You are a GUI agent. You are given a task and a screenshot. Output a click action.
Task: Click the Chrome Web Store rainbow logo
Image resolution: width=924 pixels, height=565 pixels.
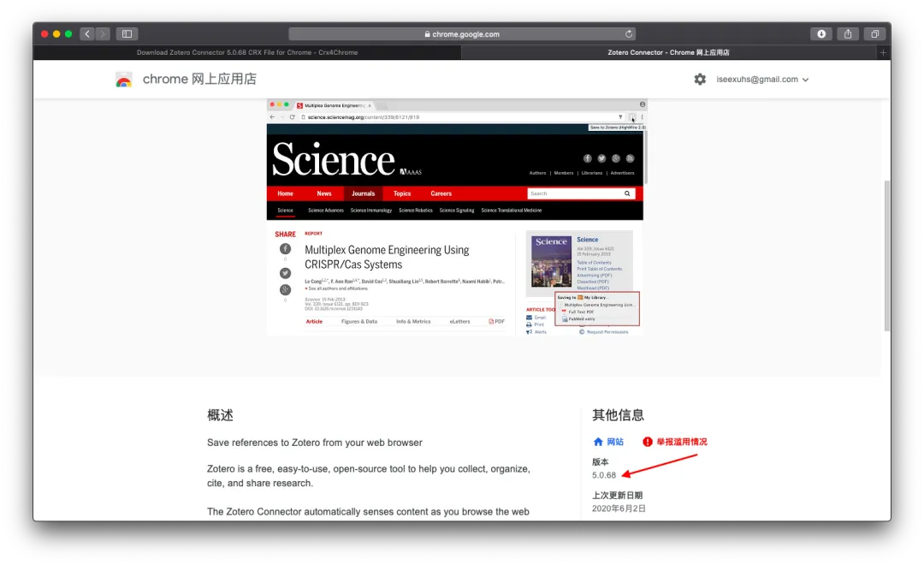pyautogui.click(x=124, y=80)
